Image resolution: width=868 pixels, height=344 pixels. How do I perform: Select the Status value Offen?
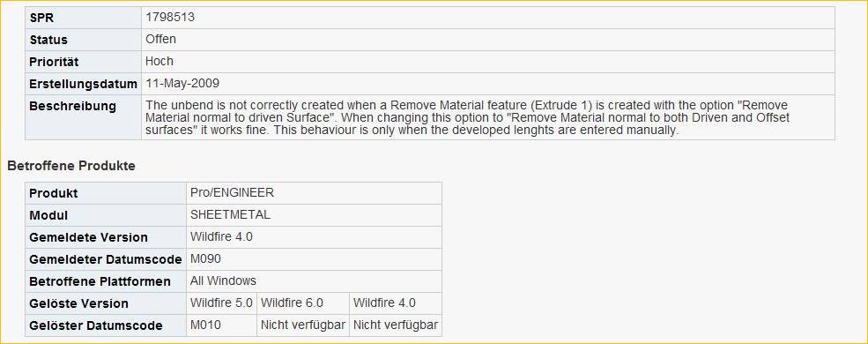click(160, 40)
